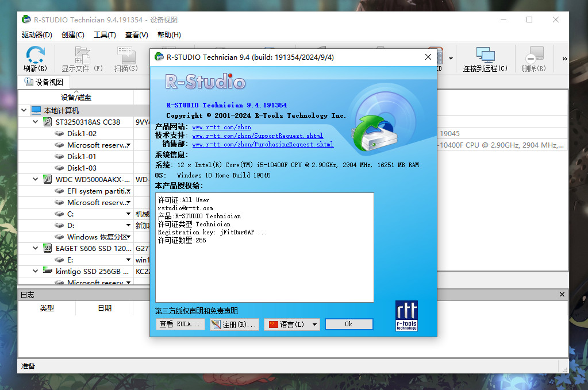This screenshot has height=390, width=588.
Task: Click the C: volume icon
Action: tap(59, 214)
